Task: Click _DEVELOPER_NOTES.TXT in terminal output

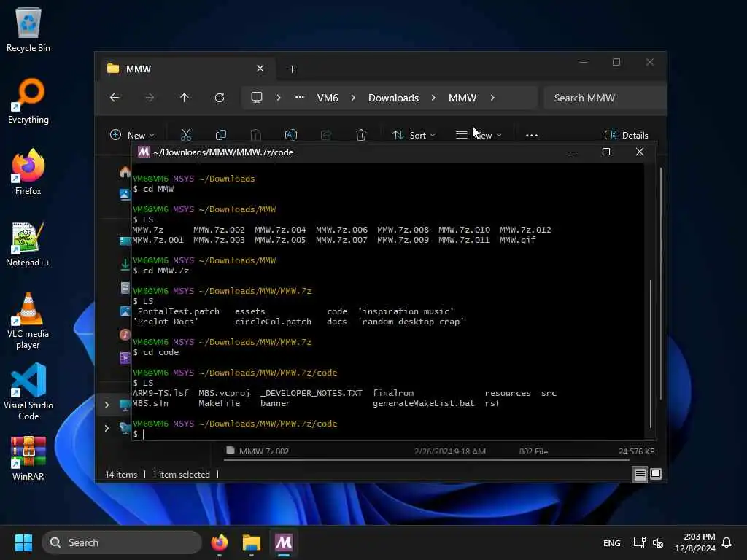Action: click(x=311, y=393)
